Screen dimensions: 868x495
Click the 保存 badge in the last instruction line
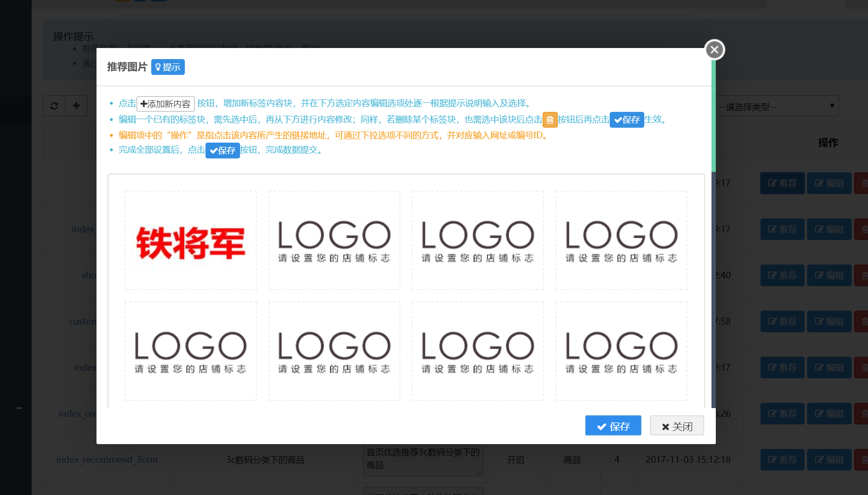pyautogui.click(x=223, y=150)
